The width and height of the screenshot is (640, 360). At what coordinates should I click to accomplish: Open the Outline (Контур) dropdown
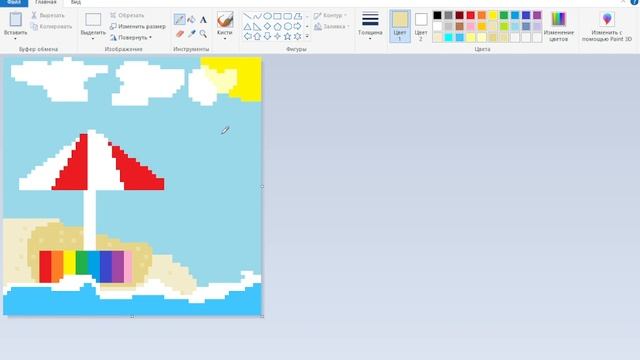pos(330,16)
